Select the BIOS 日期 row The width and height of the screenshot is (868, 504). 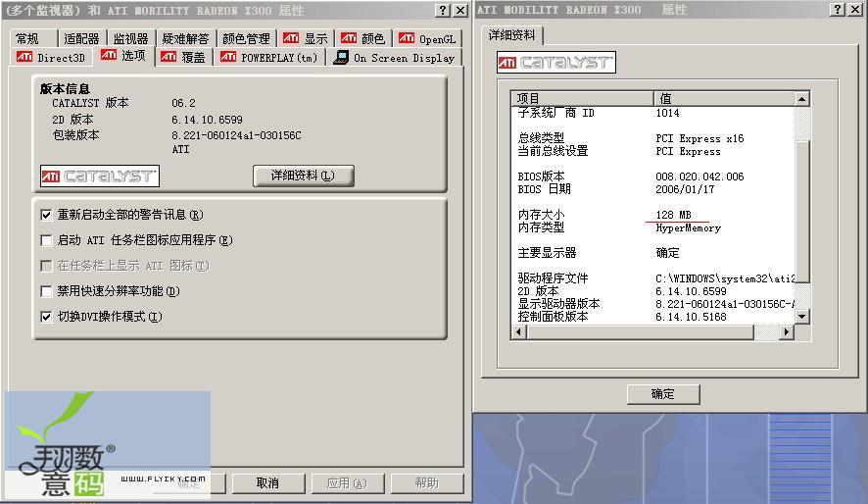[x=653, y=189]
